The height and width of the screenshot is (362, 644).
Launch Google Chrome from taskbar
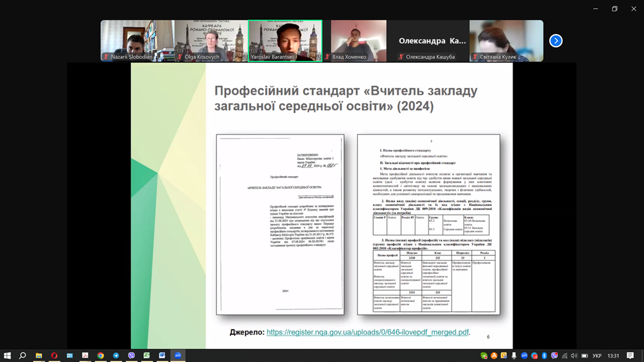[x=100, y=356]
